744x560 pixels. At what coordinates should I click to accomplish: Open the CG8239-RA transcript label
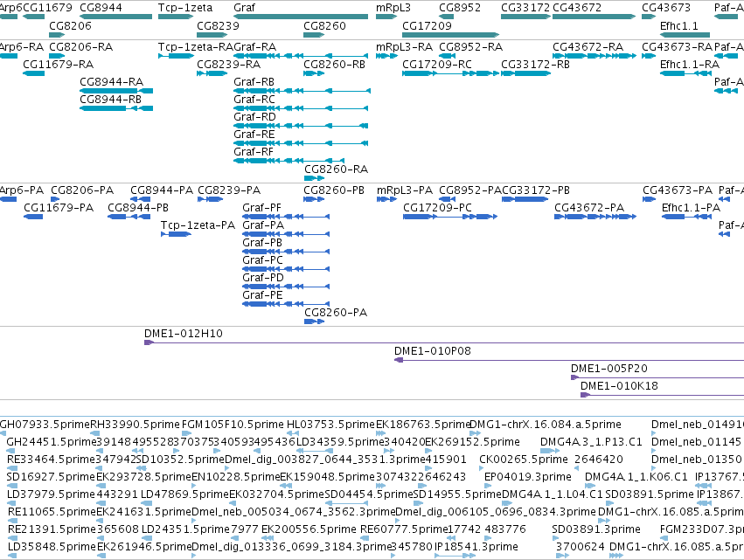point(228,64)
